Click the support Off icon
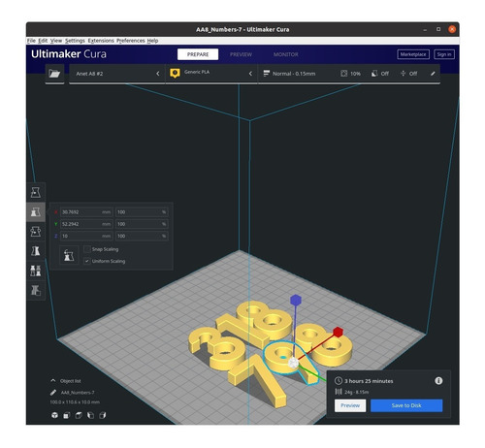The width and height of the screenshot is (485, 448). pos(374,74)
